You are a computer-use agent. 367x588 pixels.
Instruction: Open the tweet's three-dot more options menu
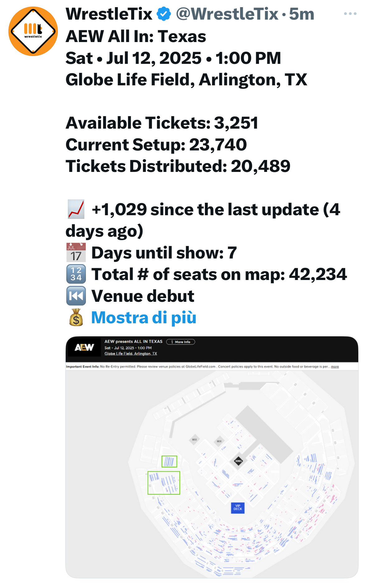[350, 14]
